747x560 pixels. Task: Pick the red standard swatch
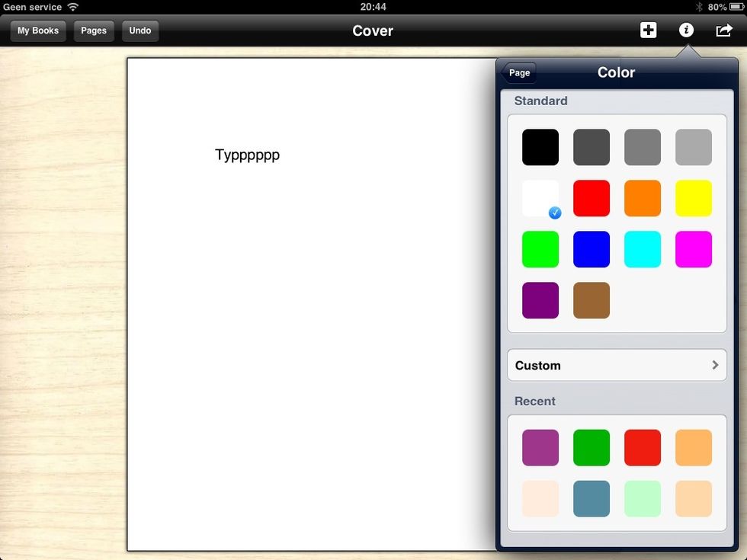[592, 199]
